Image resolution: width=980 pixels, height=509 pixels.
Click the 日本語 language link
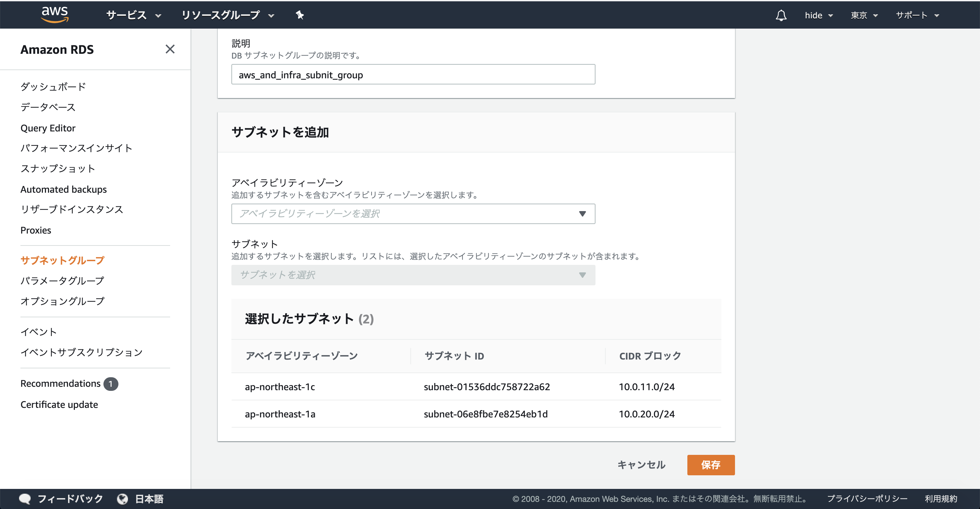coord(149,499)
